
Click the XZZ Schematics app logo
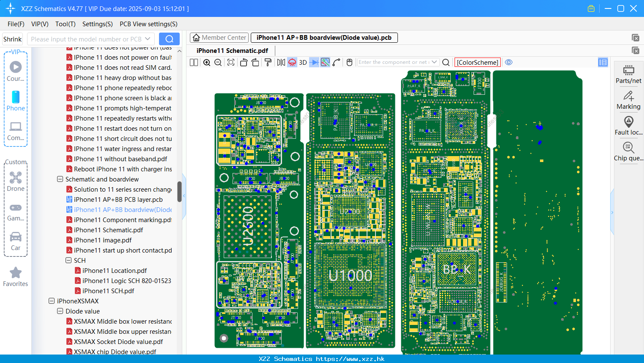(x=10, y=8)
